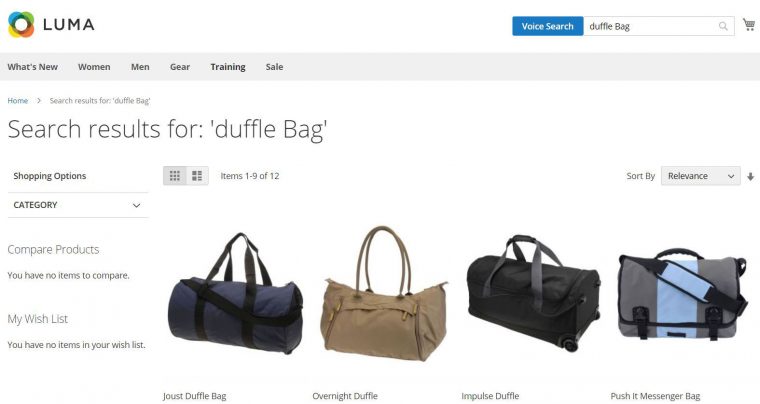Switch to list view mode
Viewport: 760px width, 404px height.
point(197,176)
